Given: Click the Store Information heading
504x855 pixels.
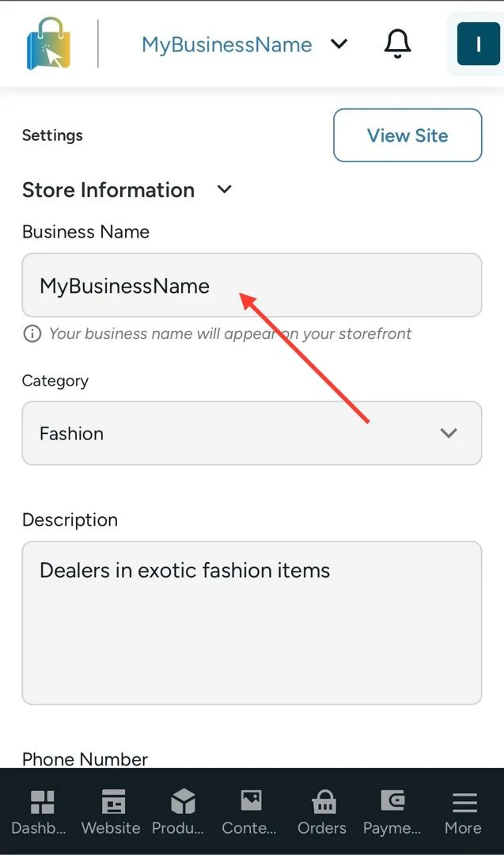Looking at the screenshot, I should click(108, 190).
